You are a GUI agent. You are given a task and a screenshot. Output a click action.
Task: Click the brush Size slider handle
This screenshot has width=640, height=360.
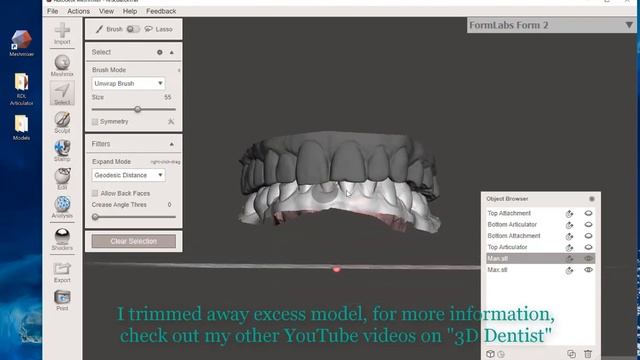(138, 109)
